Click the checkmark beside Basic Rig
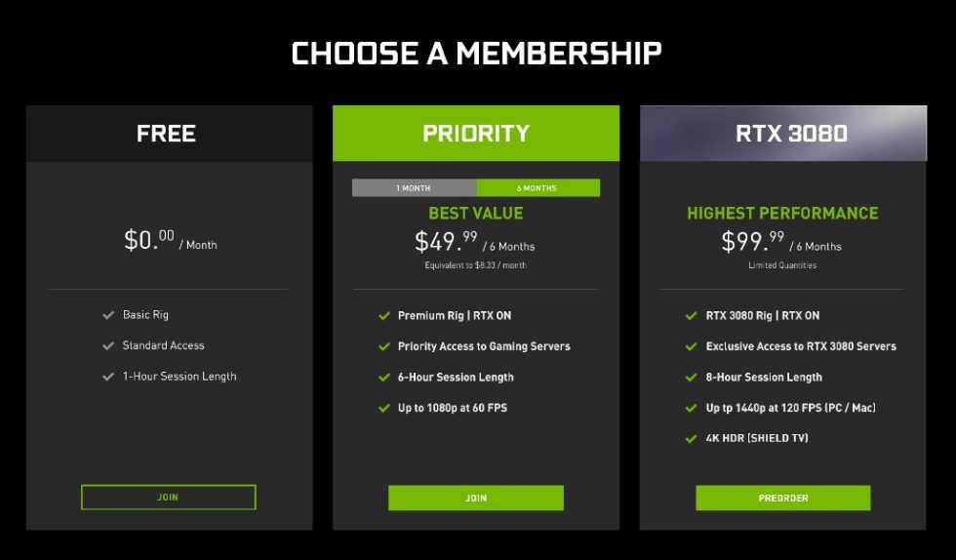Image resolution: width=956 pixels, height=560 pixels. click(x=108, y=315)
